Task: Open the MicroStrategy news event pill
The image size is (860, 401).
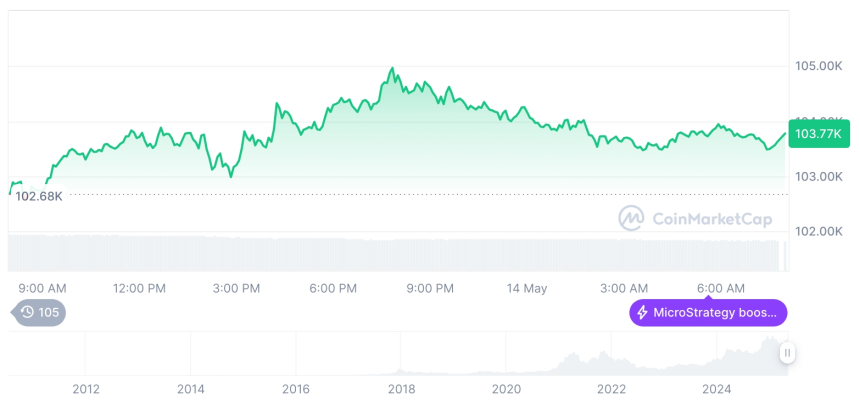Action: 708,313
